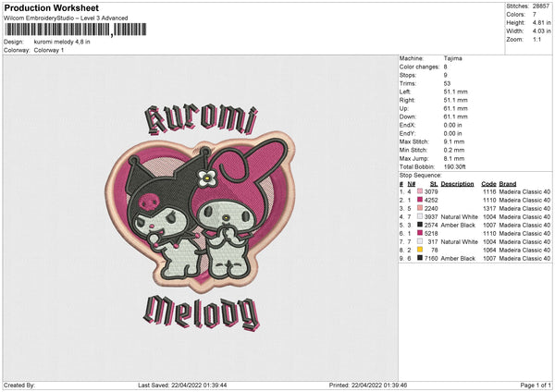
Task: Click the barcode under the worksheet title
Action: pos(75,30)
